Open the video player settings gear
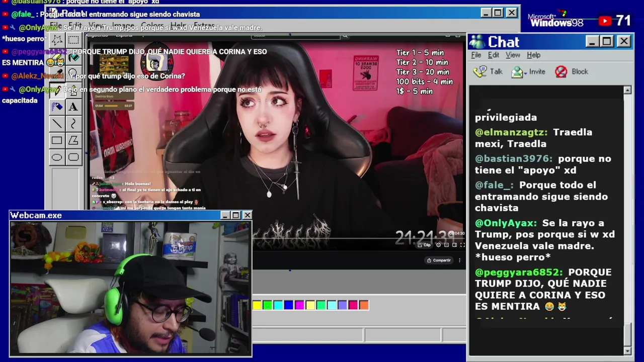This screenshot has height=362, width=644. point(438,245)
